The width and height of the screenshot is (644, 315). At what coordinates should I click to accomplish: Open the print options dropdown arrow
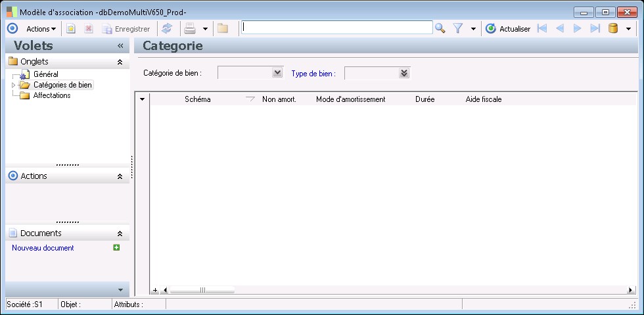coord(205,29)
